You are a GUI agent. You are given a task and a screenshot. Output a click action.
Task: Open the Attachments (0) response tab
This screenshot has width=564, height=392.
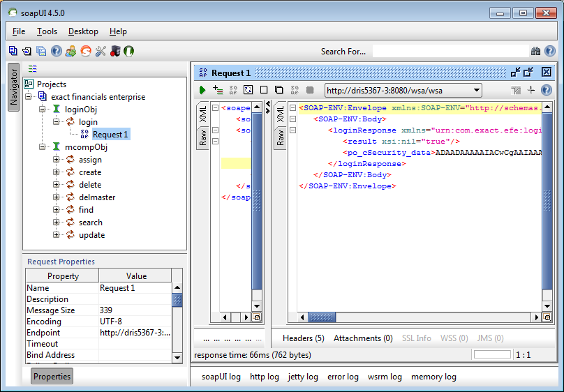click(363, 338)
